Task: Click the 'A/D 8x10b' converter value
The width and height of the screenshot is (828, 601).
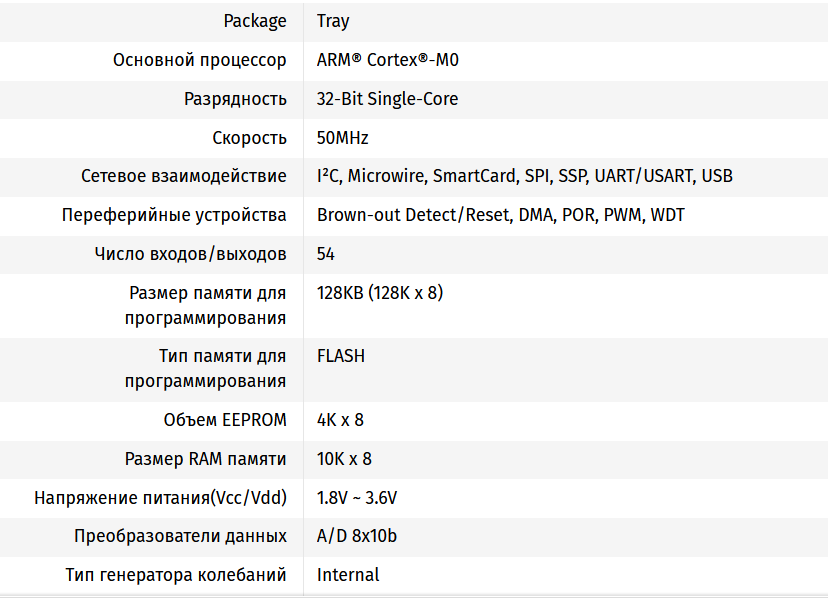Action: (x=357, y=536)
